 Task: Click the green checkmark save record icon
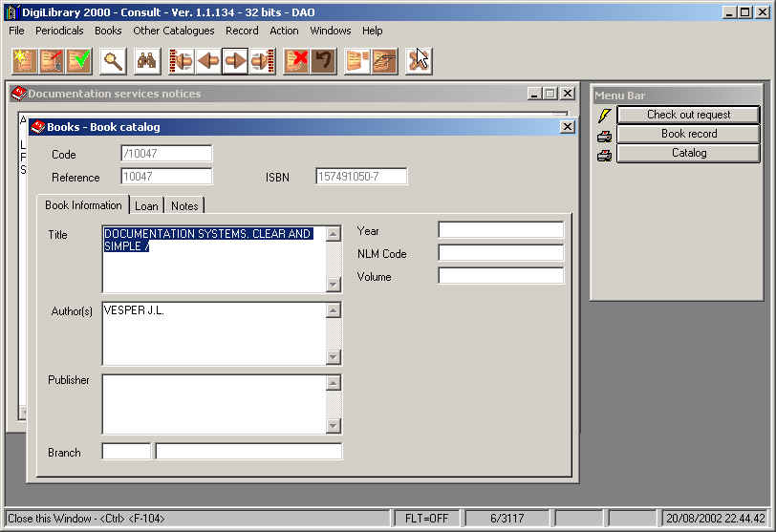pyautogui.click(x=78, y=61)
